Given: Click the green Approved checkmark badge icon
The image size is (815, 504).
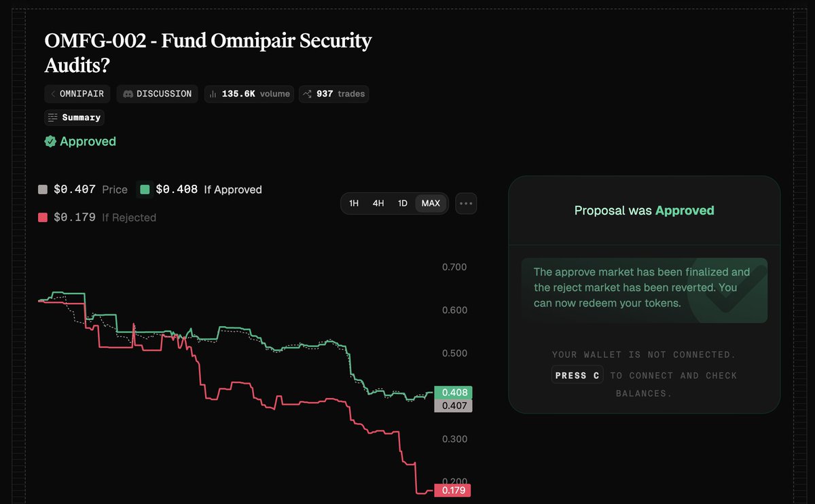Looking at the screenshot, I should point(50,141).
